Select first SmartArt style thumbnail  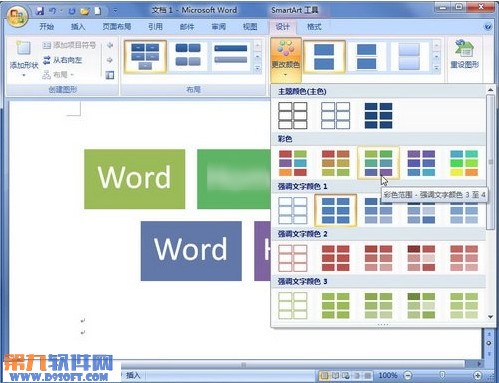click(324, 57)
